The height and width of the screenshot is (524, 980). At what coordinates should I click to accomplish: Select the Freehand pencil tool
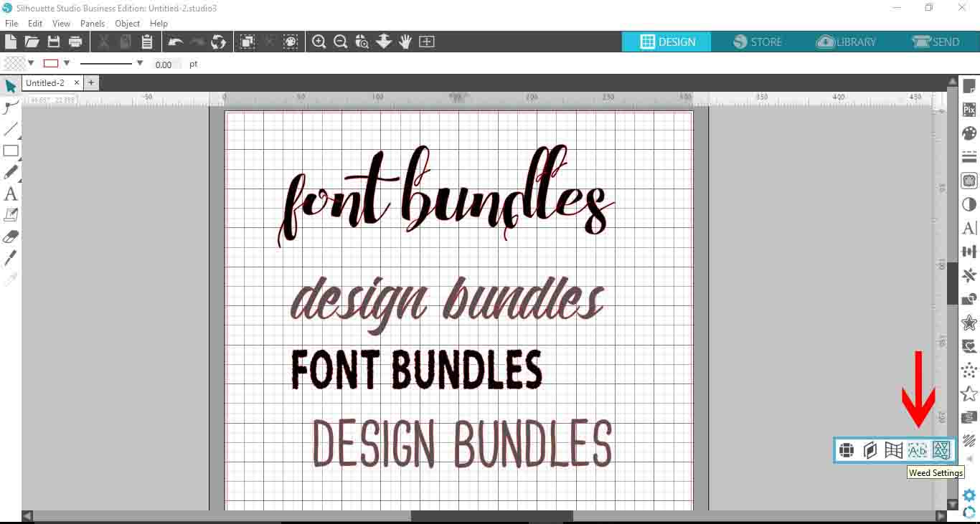(11, 172)
